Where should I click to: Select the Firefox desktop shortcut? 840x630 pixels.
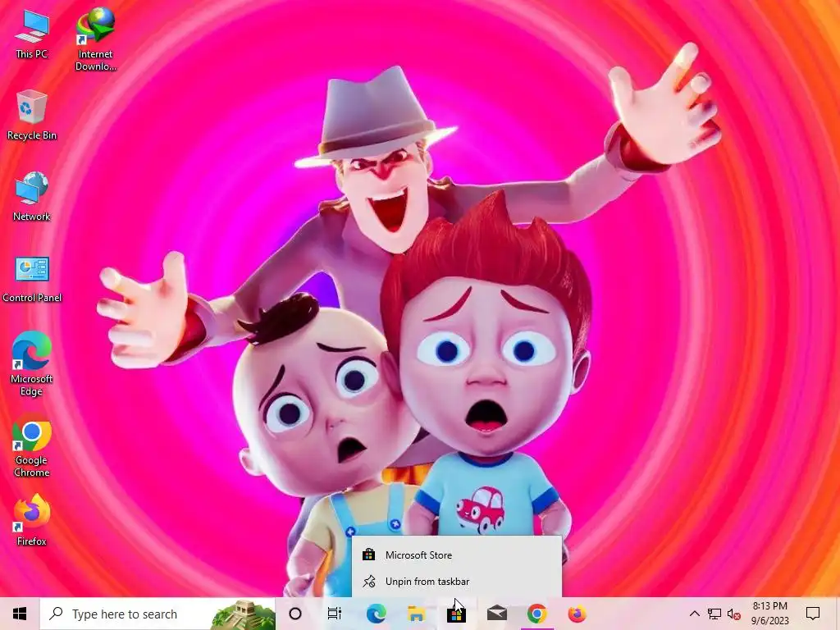(x=32, y=521)
